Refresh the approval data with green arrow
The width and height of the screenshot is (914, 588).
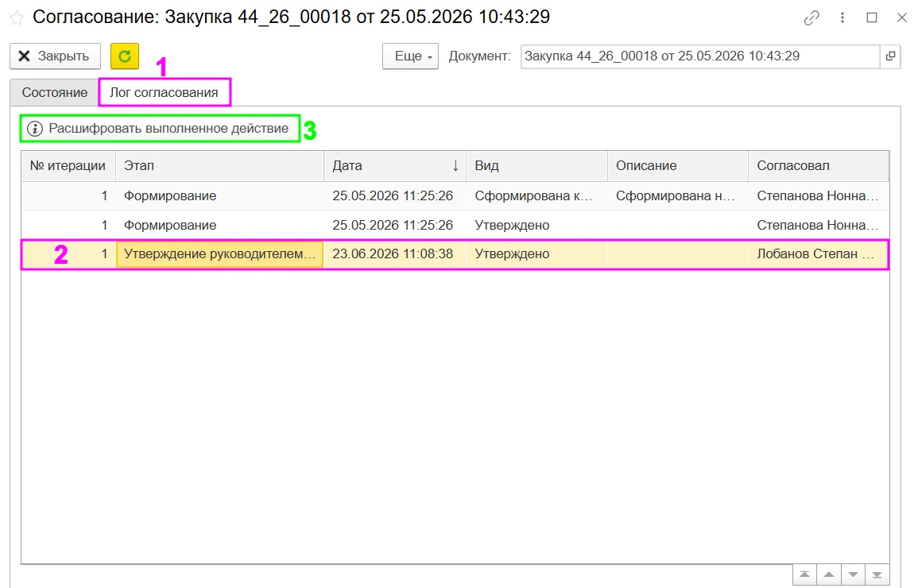pyautogui.click(x=125, y=56)
